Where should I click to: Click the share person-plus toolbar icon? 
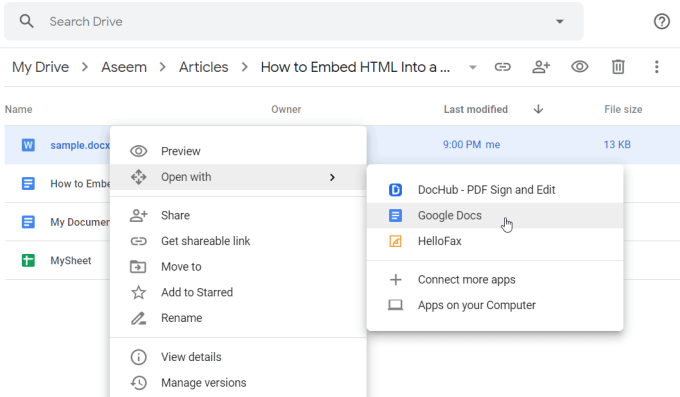point(541,67)
